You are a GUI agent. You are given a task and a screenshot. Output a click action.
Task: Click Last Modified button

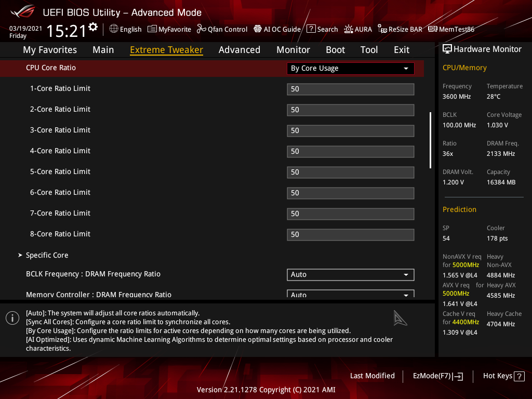(372, 376)
